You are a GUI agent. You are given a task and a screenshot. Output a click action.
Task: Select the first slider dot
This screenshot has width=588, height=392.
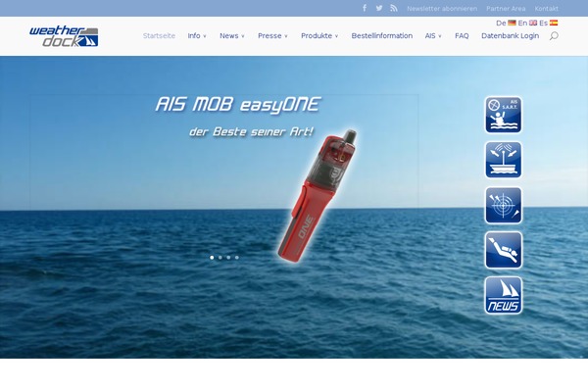click(x=212, y=258)
